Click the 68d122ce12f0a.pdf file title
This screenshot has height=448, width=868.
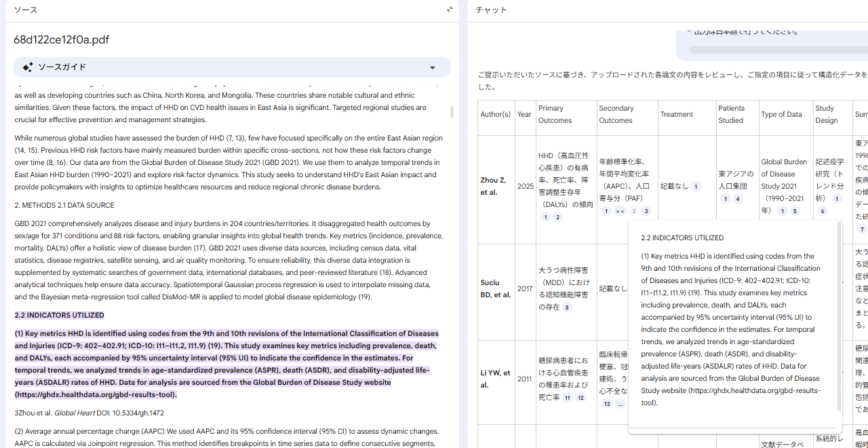pos(61,39)
